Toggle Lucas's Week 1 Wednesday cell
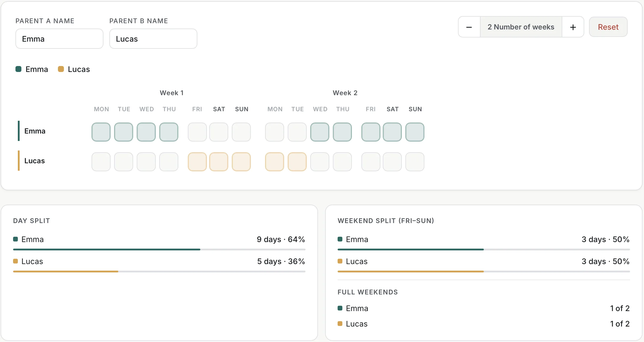This screenshot has width=644, height=342. point(146,162)
